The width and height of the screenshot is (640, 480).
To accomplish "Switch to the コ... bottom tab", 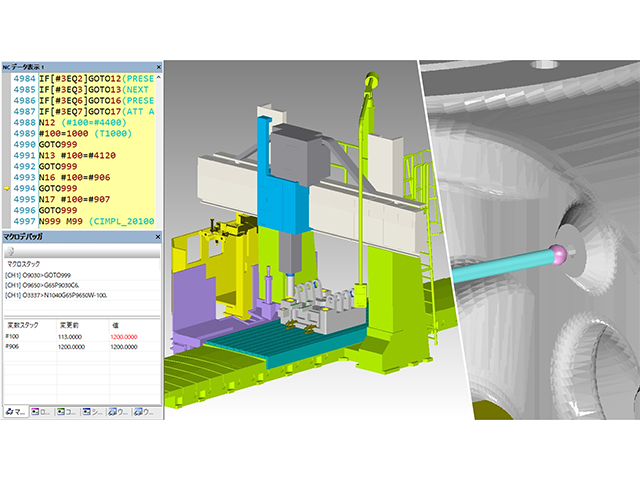I will coord(67,412).
